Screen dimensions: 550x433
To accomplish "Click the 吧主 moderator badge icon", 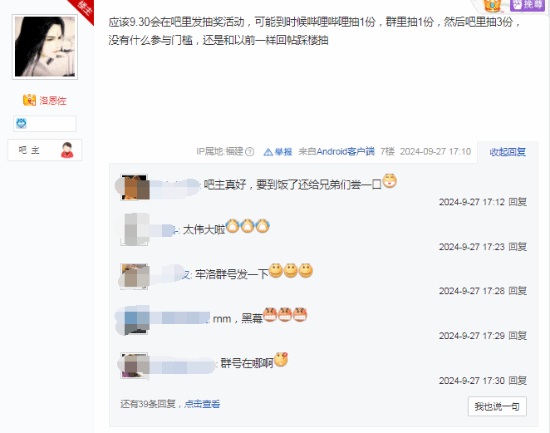I will pos(67,150).
